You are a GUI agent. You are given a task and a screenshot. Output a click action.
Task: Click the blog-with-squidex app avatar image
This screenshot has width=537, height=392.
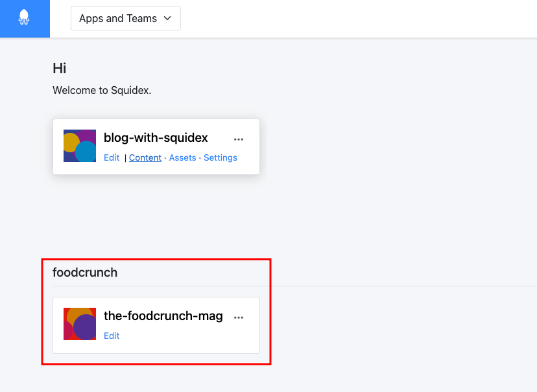(80, 146)
